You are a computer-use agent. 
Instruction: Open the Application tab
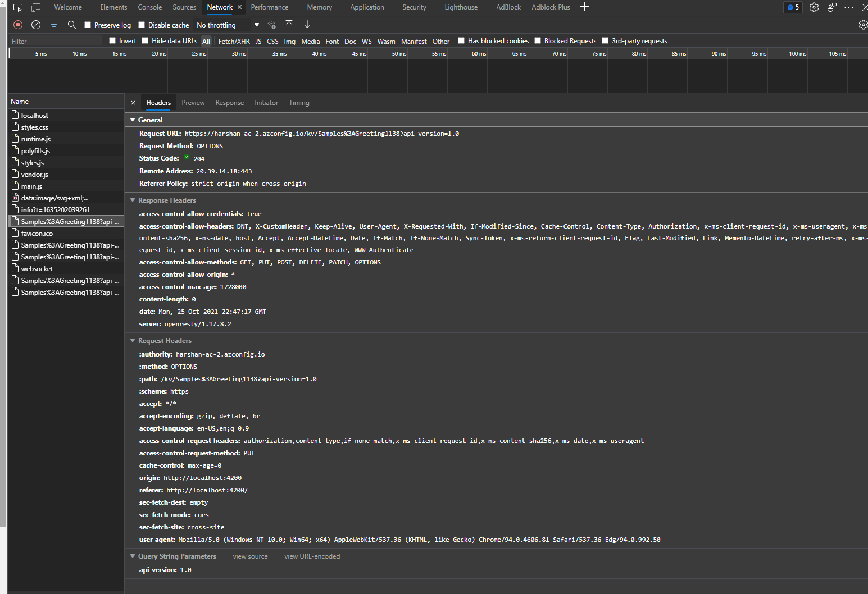tap(367, 7)
